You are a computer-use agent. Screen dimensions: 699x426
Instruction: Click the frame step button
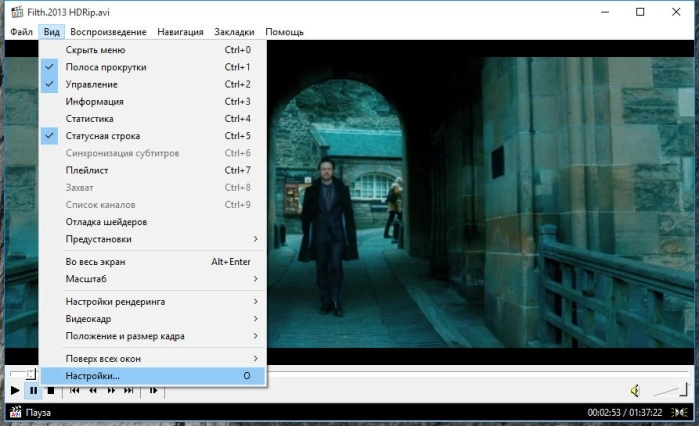point(153,391)
